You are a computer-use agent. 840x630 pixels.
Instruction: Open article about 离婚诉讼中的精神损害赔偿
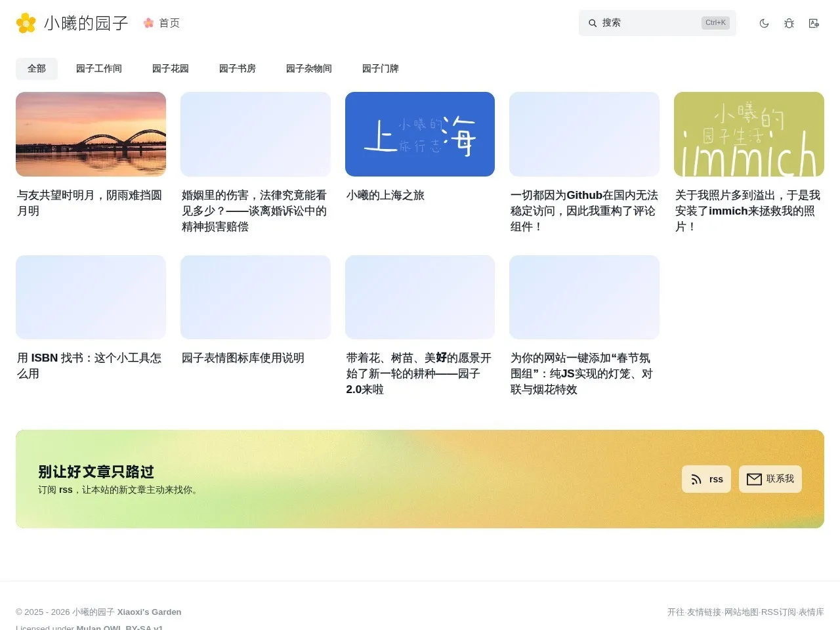coord(254,211)
